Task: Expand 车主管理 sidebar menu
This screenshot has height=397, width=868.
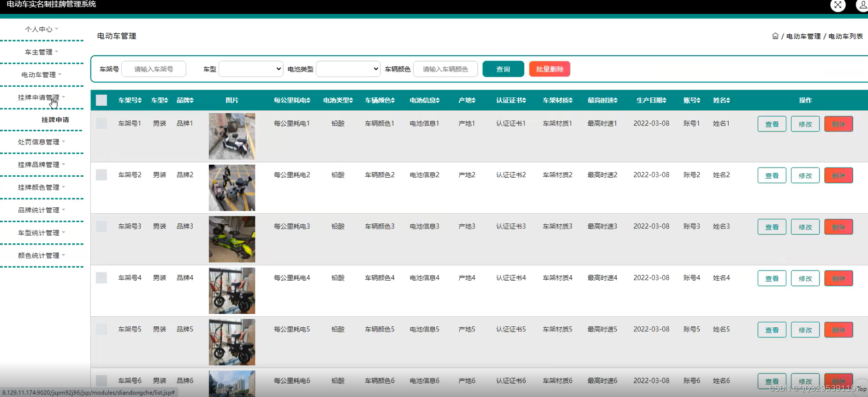Action: (x=42, y=52)
